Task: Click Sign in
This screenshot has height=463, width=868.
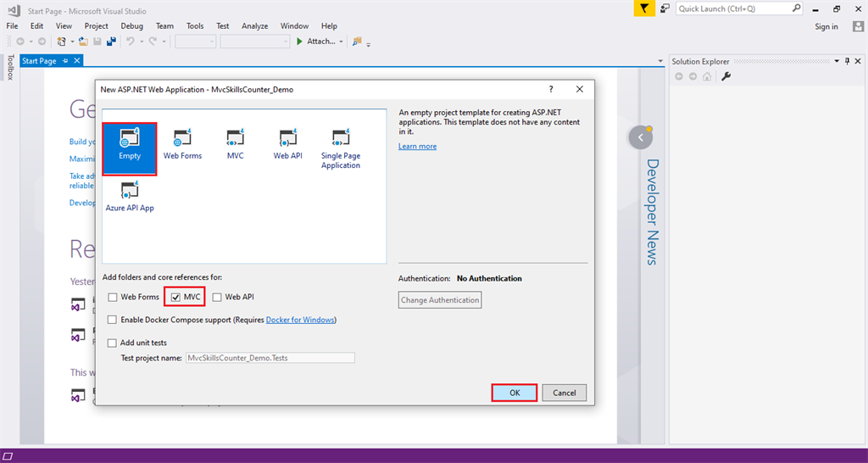Action: (x=826, y=26)
